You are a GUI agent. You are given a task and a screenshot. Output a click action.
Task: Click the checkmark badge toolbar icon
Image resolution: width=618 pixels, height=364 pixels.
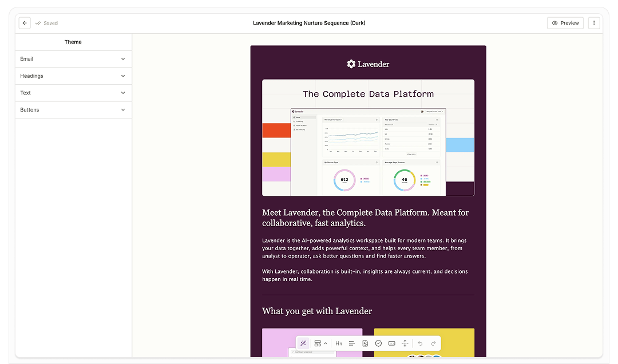(x=378, y=343)
